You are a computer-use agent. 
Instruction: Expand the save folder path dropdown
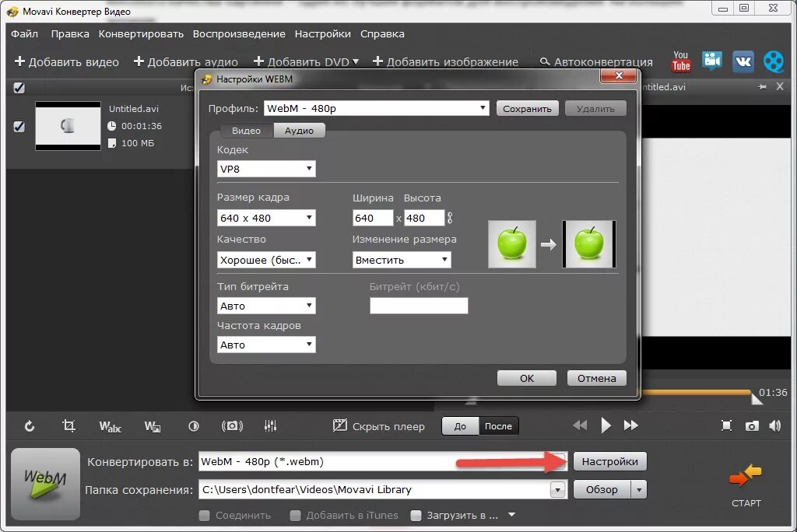[x=557, y=490]
